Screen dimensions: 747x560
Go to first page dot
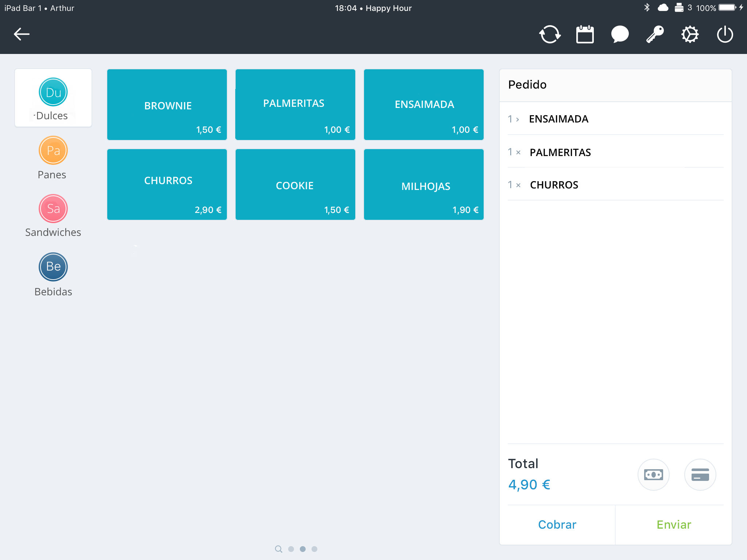(x=291, y=549)
